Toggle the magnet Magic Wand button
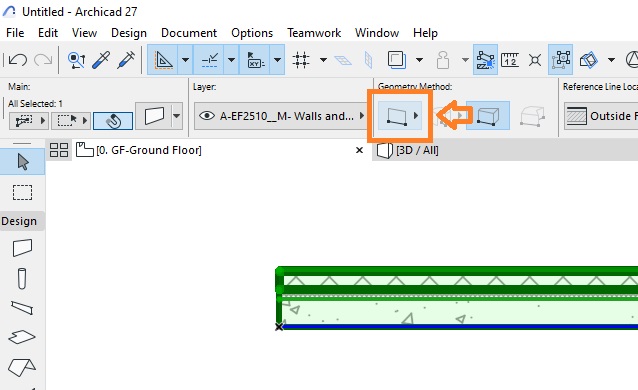 tap(113, 121)
